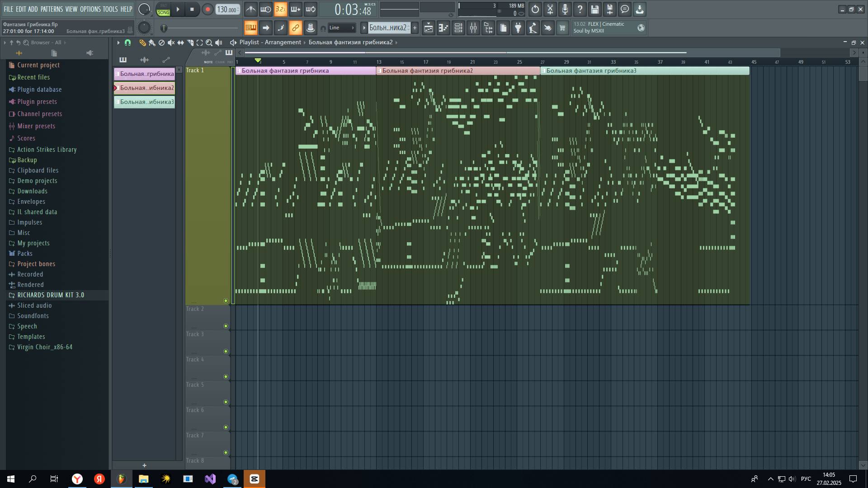Open the pattern menu arrow

[364, 28]
